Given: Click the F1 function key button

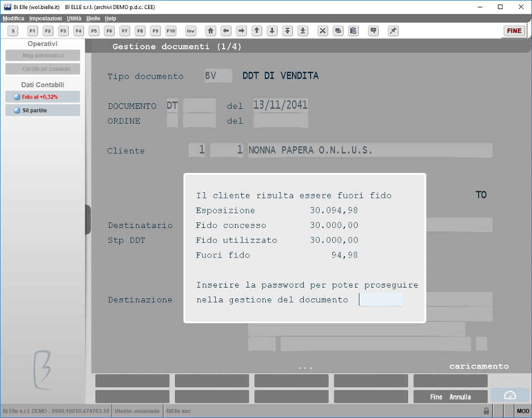Looking at the screenshot, I should coord(32,31).
